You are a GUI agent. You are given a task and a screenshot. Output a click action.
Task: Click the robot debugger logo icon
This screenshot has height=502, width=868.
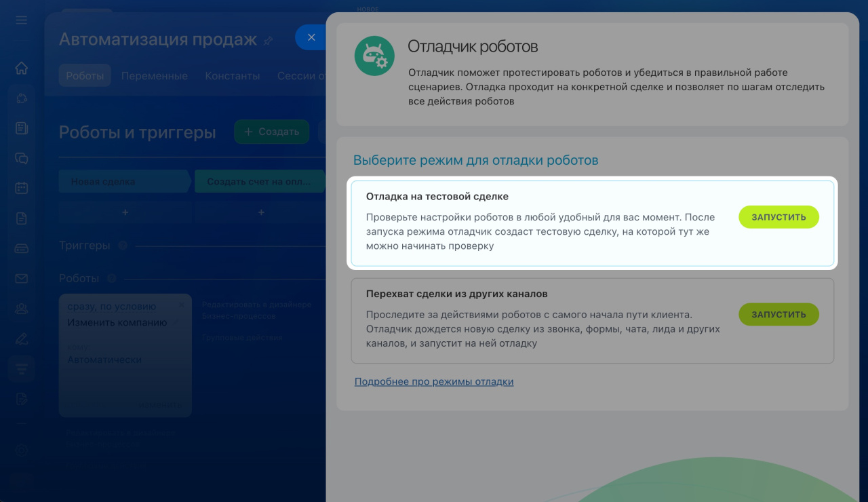374,56
